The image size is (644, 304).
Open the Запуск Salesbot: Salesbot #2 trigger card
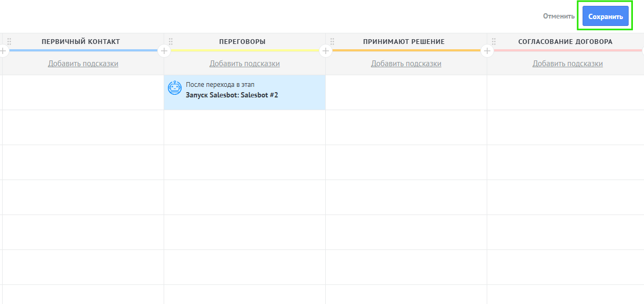tap(245, 92)
